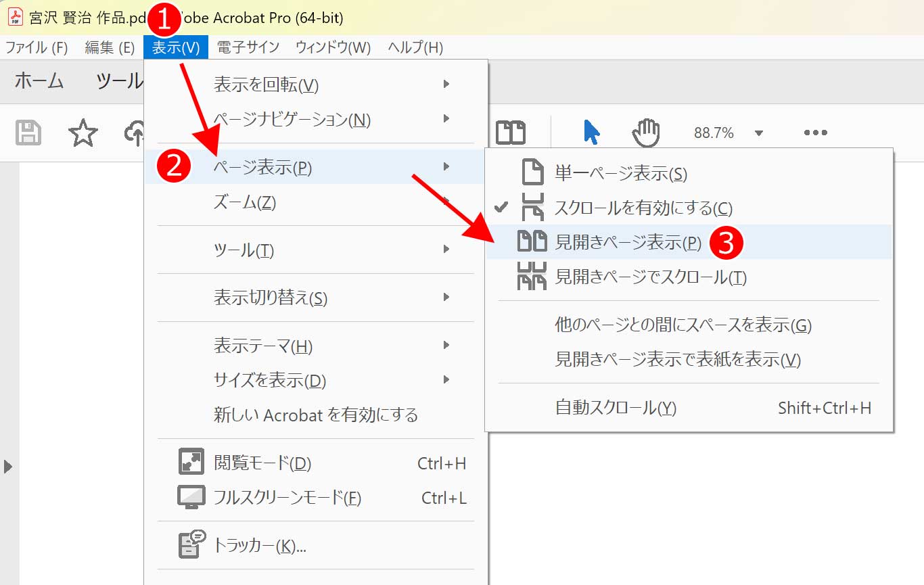Click the 88.7% zoom value field
This screenshot has height=585, width=924.
714,133
